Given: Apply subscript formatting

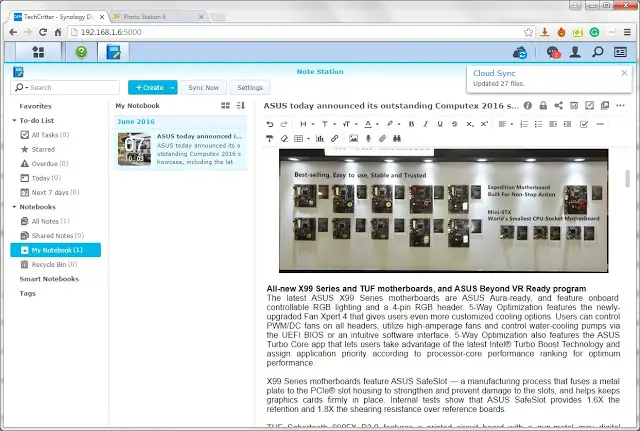Looking at the screenshot, I should 470,124.
